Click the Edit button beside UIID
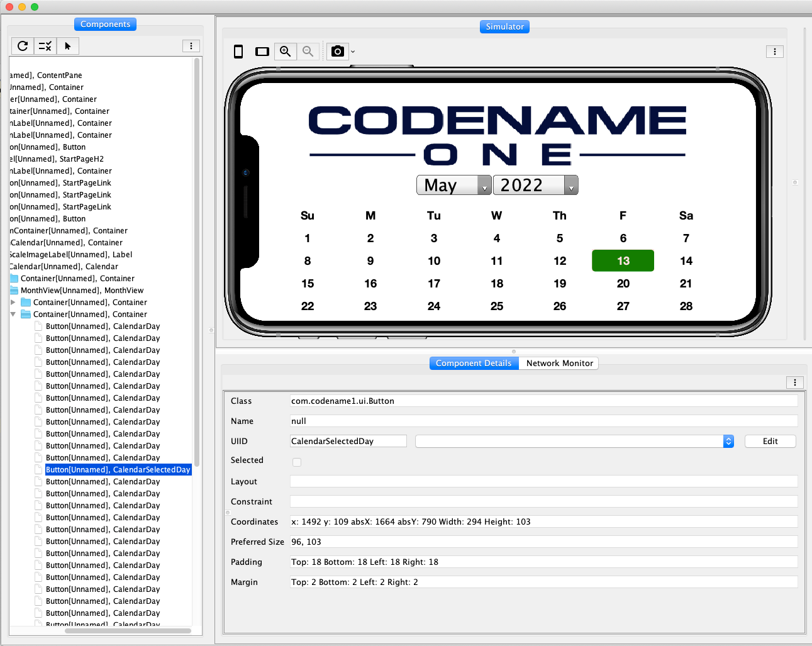The width and height of the screenshot is (812, 646). (x=770, y=442)
